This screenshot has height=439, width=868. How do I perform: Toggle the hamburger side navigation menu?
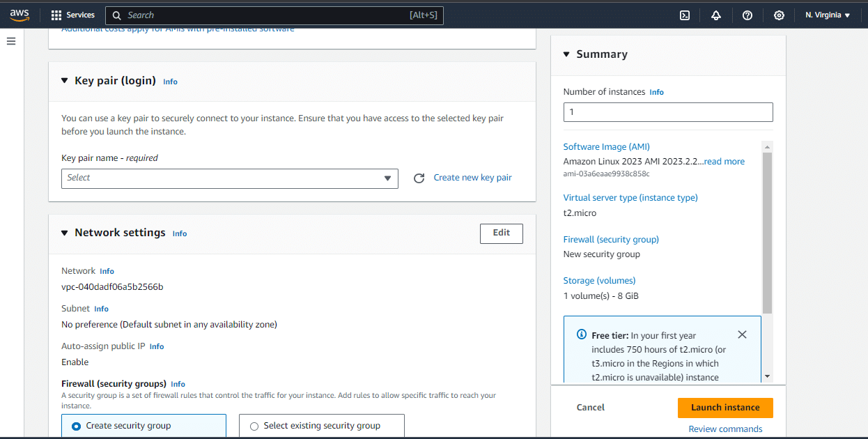tap(11, 41)
